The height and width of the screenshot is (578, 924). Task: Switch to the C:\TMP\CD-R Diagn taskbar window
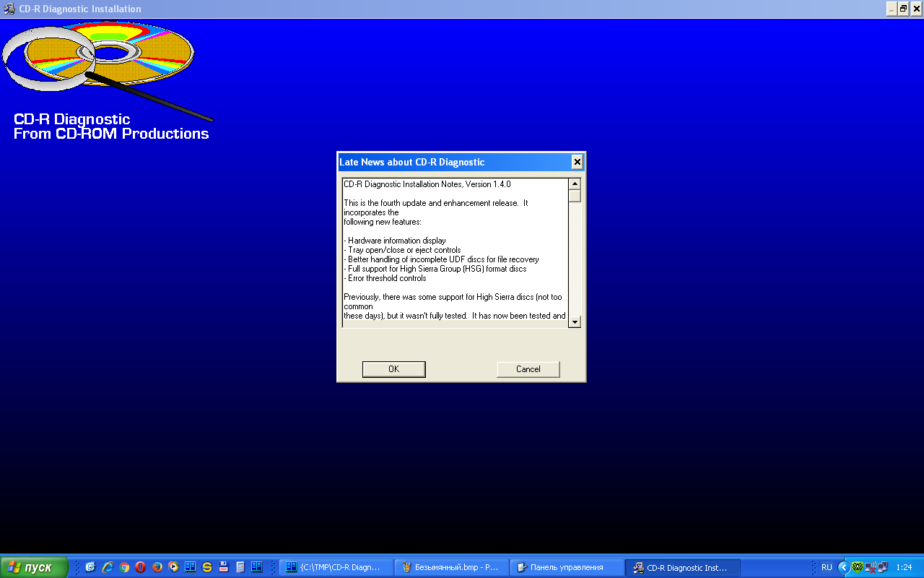click(336, 567)
